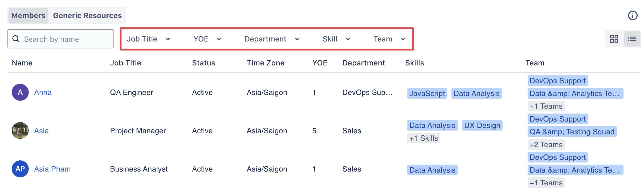
Task: Expand the Job Title filter dropdown
Action: click(x=148, y=39)
